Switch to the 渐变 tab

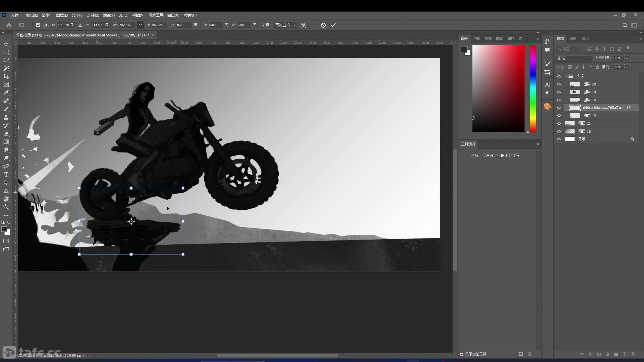tap(488, 38)
